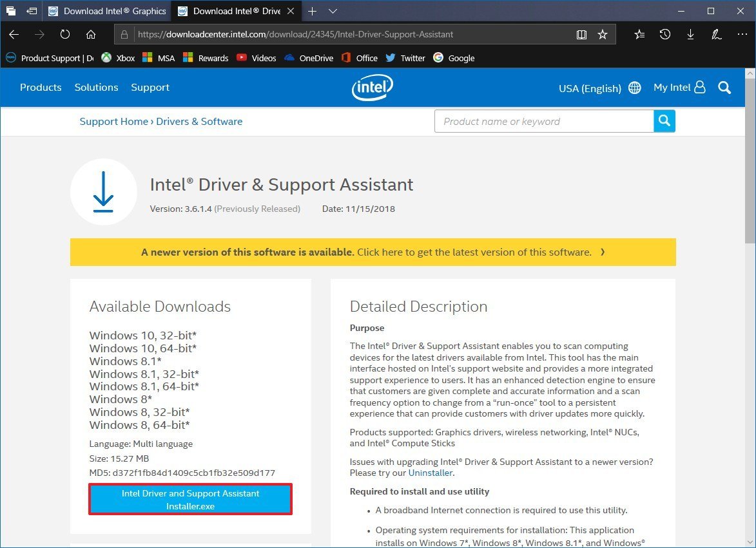This screenshot has height=548, width=756.
Task: Open a new tab with plus icon
Action: click(313, 11)
